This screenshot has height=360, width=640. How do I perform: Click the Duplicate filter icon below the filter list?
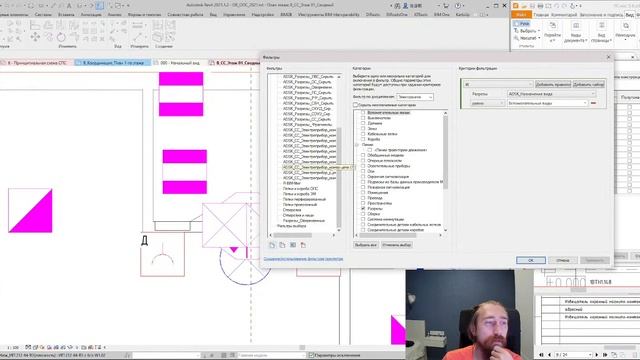pos(282,245)
